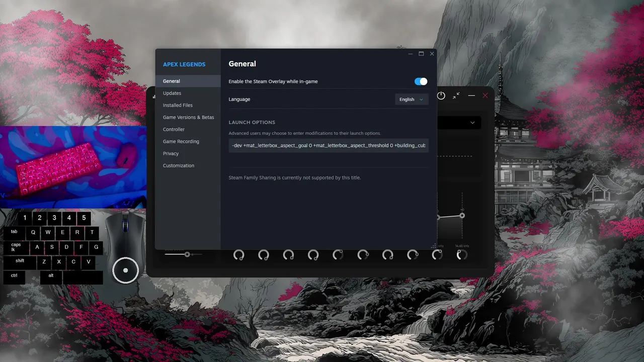Screen dimensions: 644x362
Task: Go to Game Versions & Betas
Action: (x=188, y=117)
